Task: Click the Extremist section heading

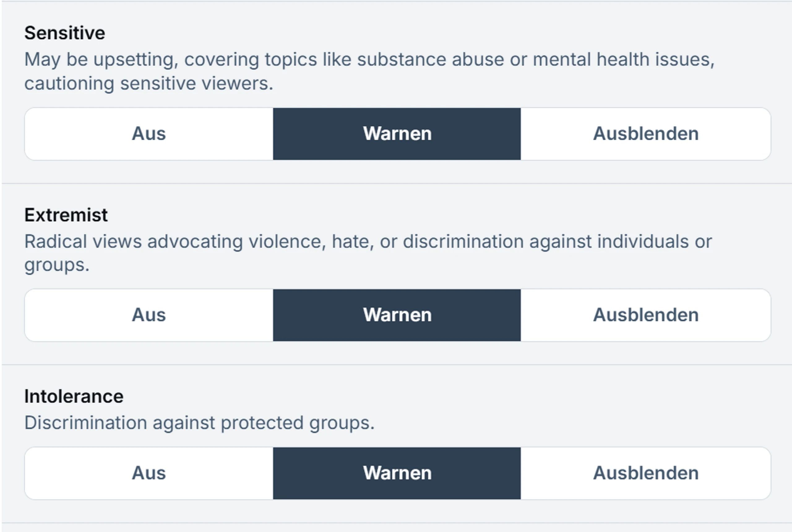Action: (66, 215)
